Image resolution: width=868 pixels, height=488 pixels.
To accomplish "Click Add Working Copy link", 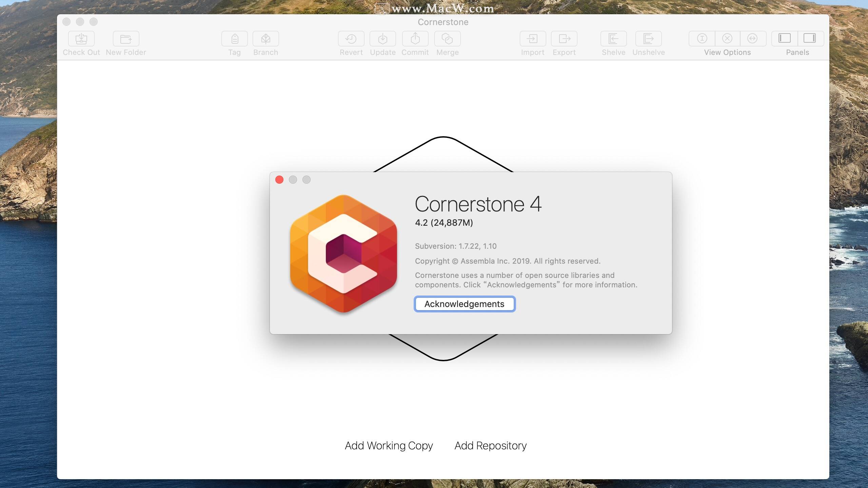I will click(388, 445).
